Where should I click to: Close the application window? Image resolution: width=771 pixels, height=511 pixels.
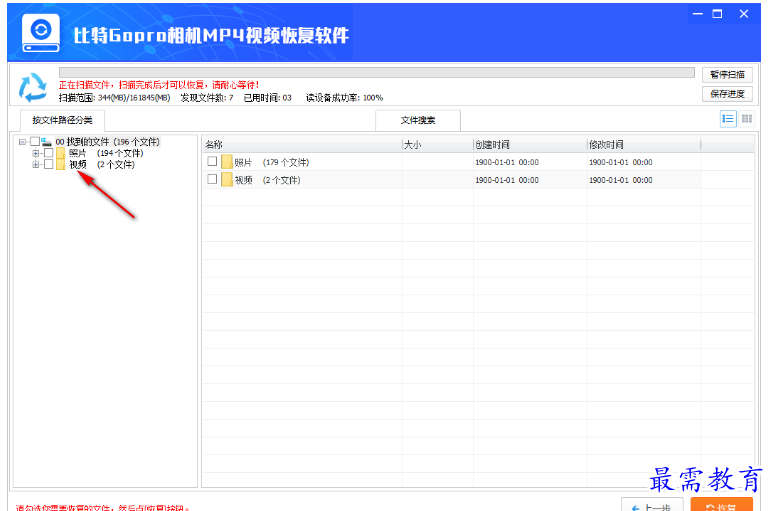pyautogui.click(x=744, y=14)
